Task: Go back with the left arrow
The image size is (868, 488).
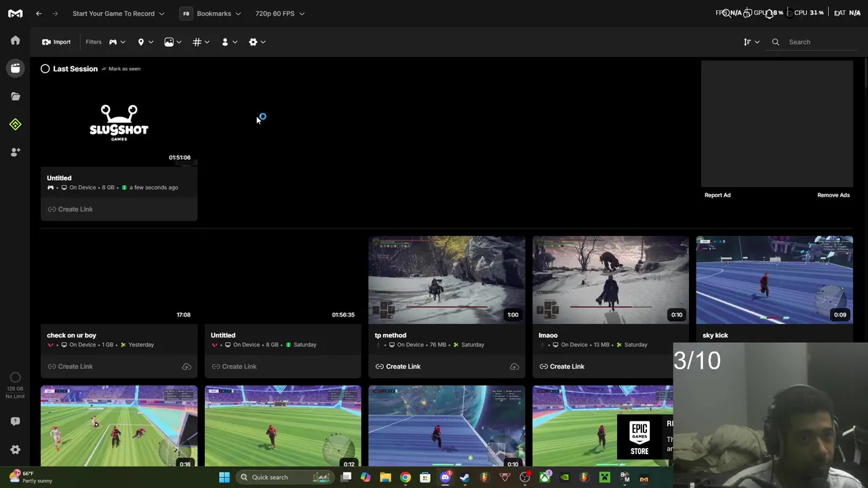Action: [x=39, y=14]
